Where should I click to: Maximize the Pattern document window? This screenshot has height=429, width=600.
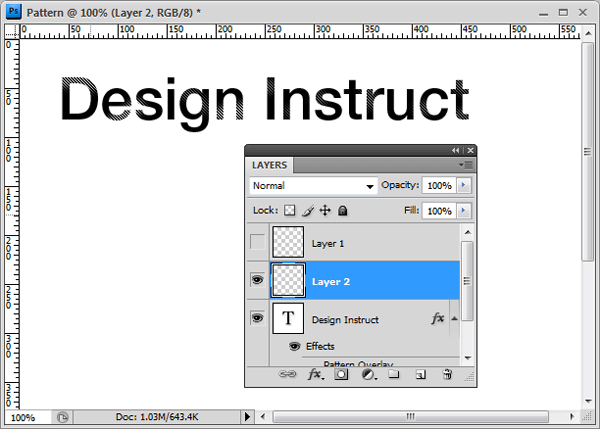click(x=563, y=13)
